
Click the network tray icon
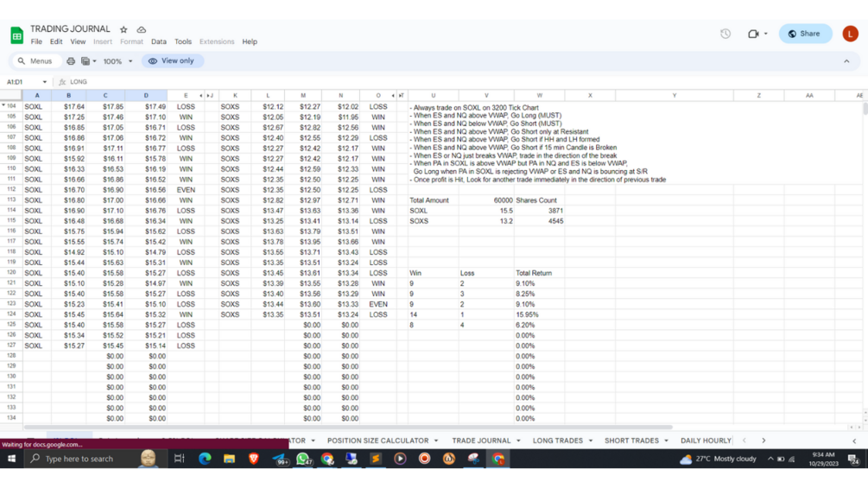[x=792, y=459]
